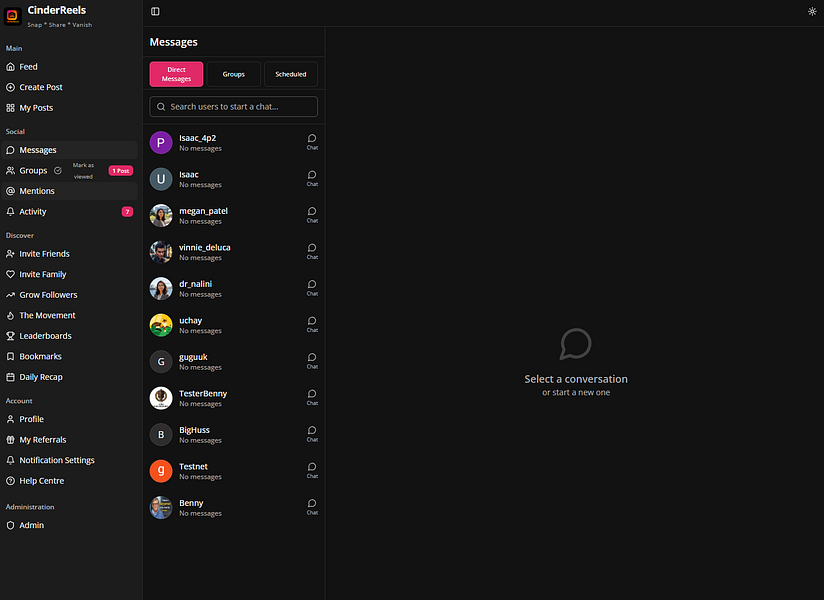
Task: Click the search magnifier icon
Action: pos(161,107)
